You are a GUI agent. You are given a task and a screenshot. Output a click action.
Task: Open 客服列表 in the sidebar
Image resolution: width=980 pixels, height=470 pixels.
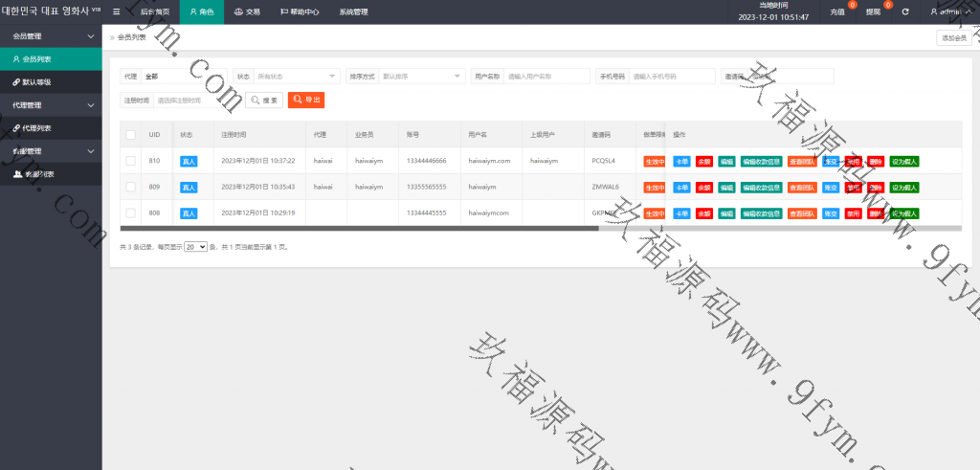[x=38, y=174]
